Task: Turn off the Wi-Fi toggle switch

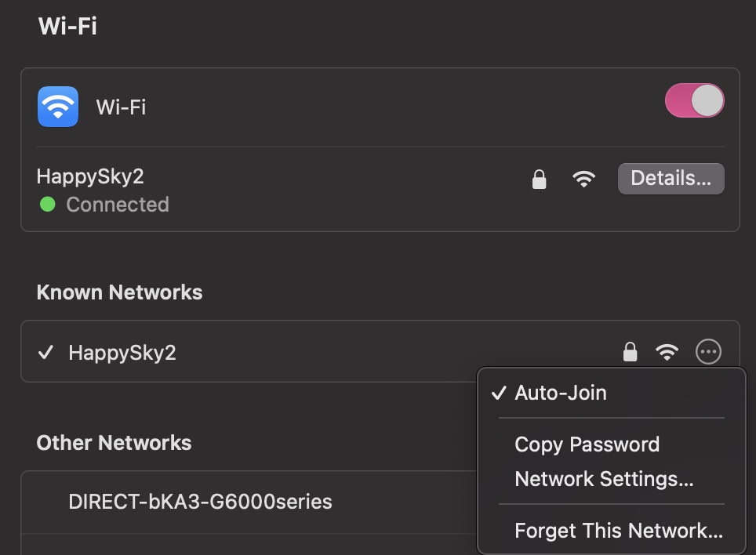Action: click(x=694, y=100)
